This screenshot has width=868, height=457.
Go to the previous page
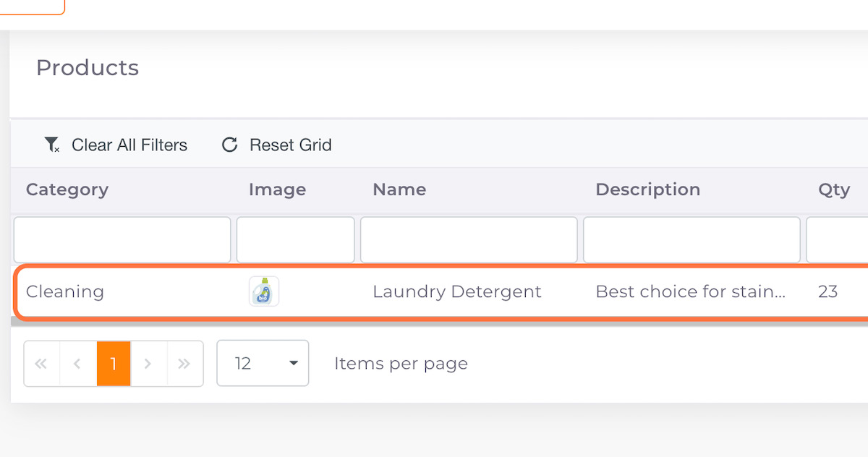pos(77,363)
